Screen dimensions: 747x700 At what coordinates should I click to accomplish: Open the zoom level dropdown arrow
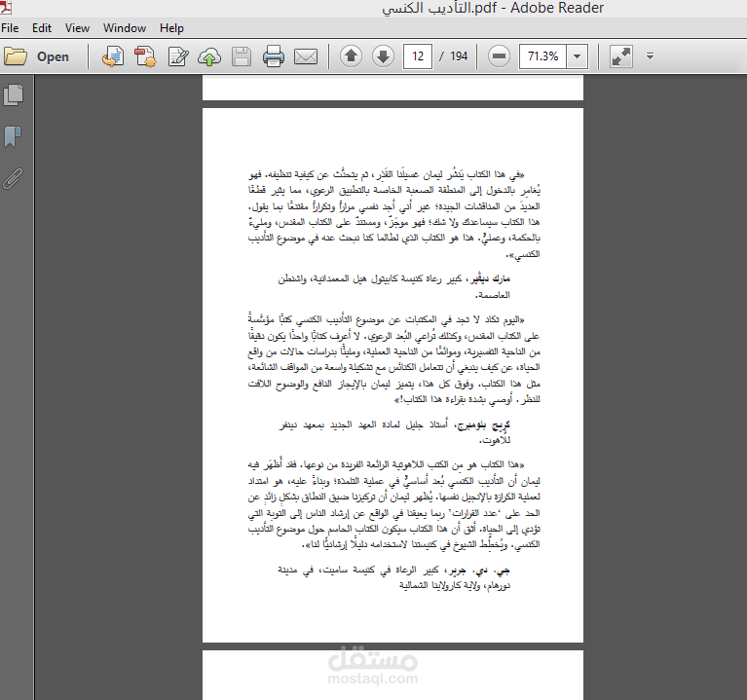(577, 56)
